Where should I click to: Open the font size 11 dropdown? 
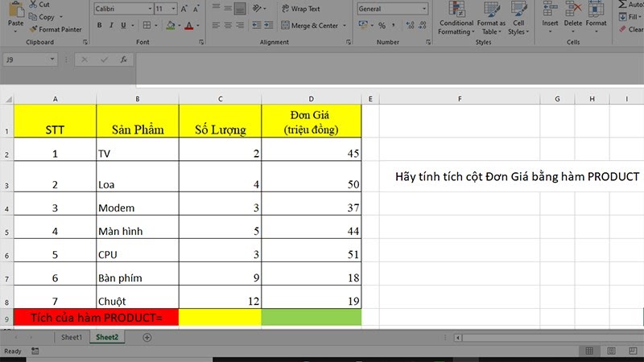coord(173,9)
